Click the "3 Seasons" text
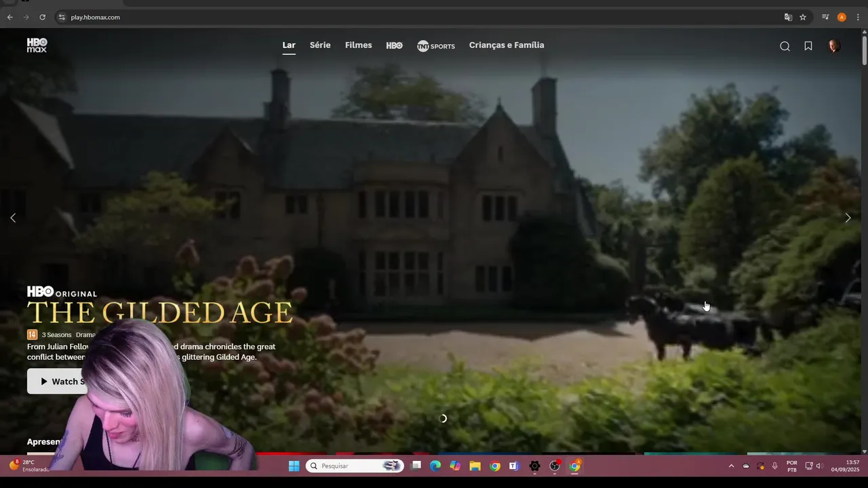 coord(56,335)
